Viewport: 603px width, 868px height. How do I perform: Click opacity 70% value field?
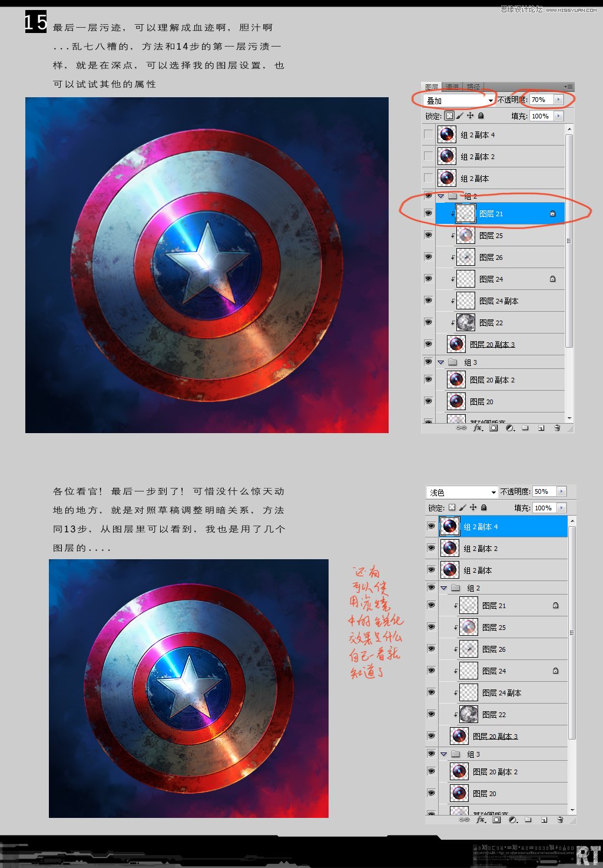542,100
